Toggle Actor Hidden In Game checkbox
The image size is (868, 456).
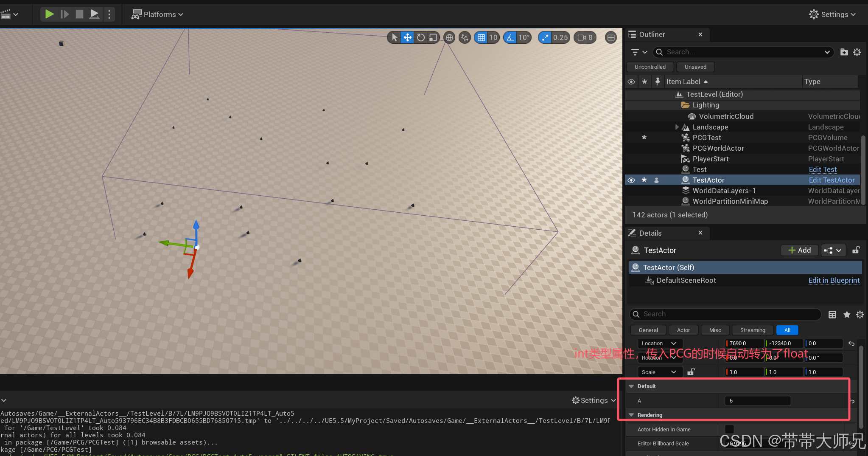point(729,429)
